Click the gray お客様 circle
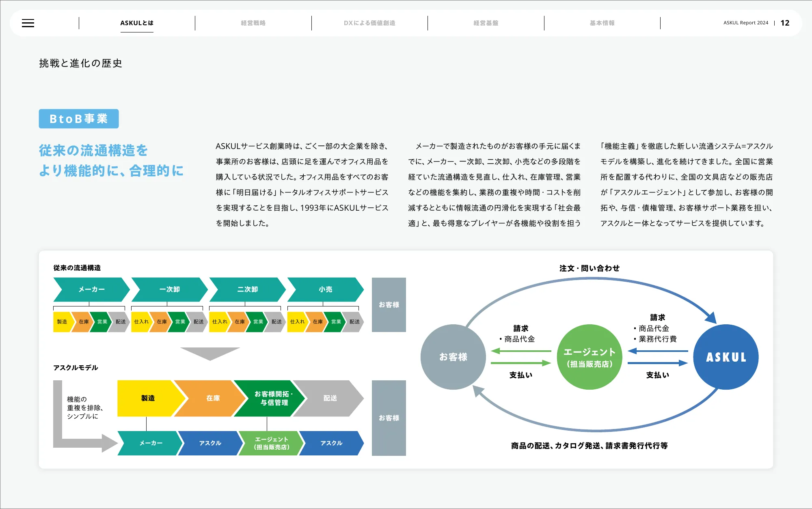The height and width of the screenshot is (509, 812). [453, 357]
